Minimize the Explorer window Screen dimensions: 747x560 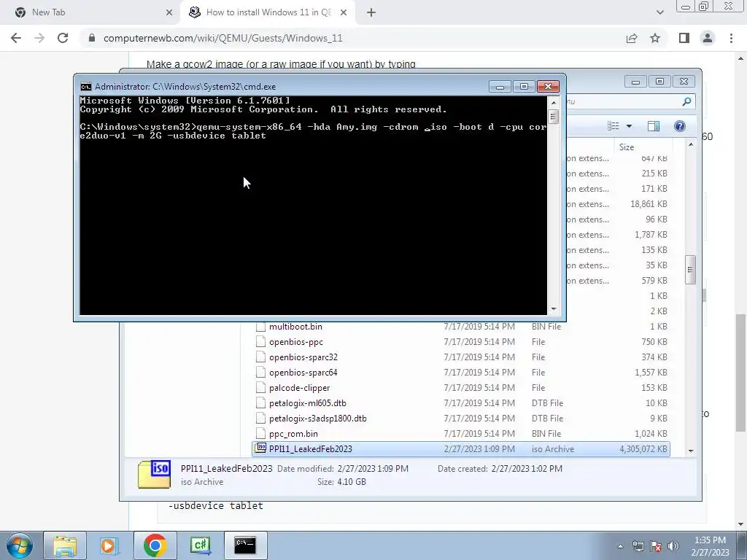coord(635,82)
